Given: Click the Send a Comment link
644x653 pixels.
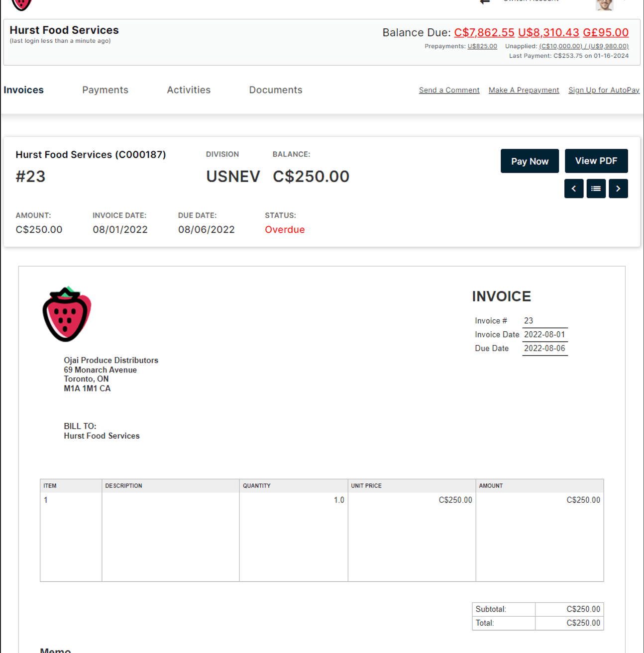Looking at the screenshot, I should pyautogui.click(x=449, y=90).
